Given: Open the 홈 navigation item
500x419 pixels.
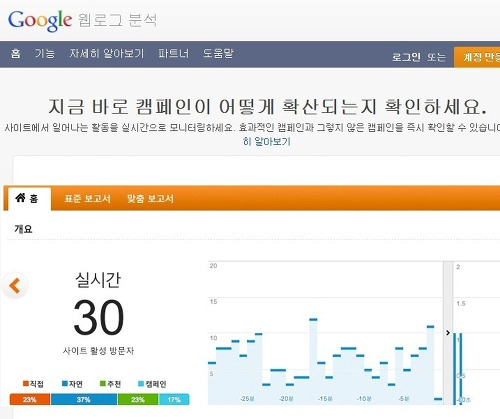Looking at the screenshot, I should pos(16,53).
